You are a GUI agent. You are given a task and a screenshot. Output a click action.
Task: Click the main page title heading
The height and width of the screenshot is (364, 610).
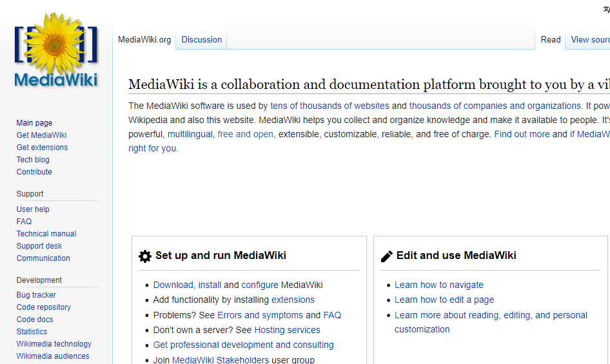tap(369, 84)
